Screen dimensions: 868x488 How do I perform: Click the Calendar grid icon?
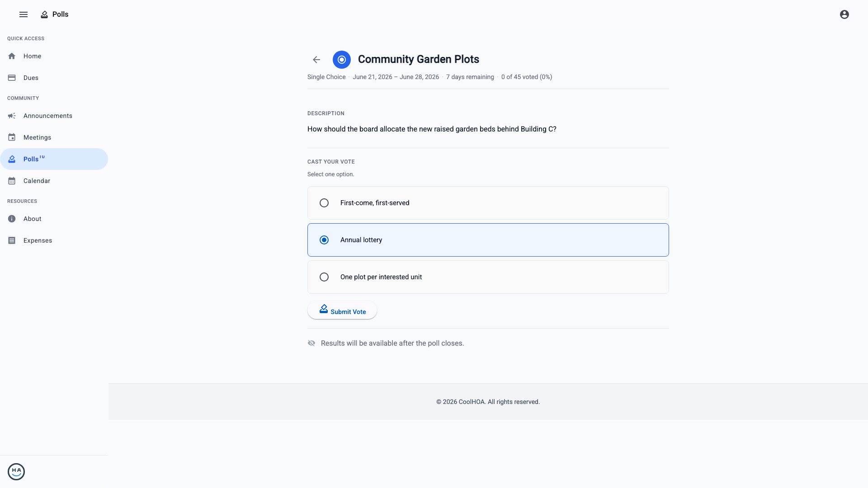click(x=12, y=181)
